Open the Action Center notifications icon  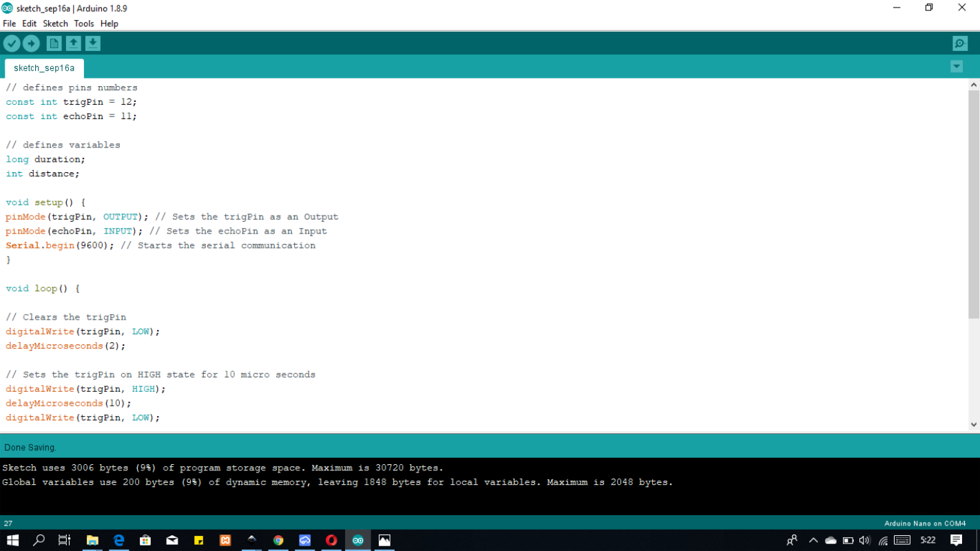pyautogui.click(x=957, y=541)
